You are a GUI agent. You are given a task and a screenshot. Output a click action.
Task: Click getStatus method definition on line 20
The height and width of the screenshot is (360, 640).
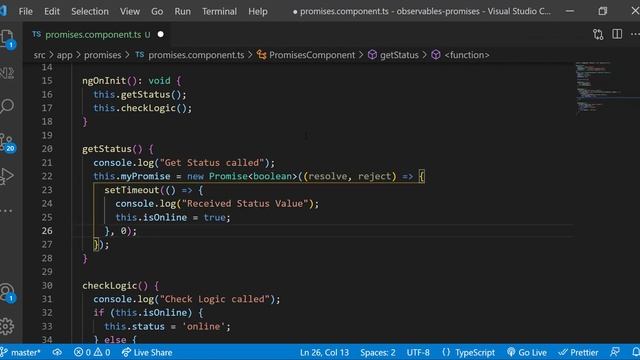[x=107, y=149]
